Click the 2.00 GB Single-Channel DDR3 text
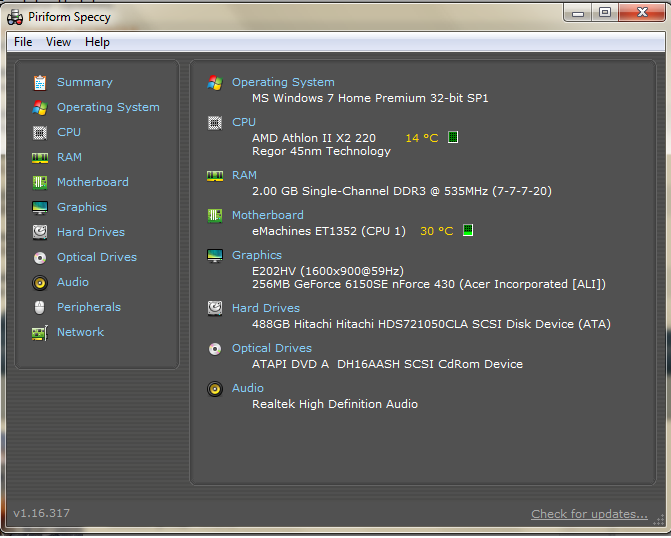This screenshot has height=538, width=671. pos(402,191)
